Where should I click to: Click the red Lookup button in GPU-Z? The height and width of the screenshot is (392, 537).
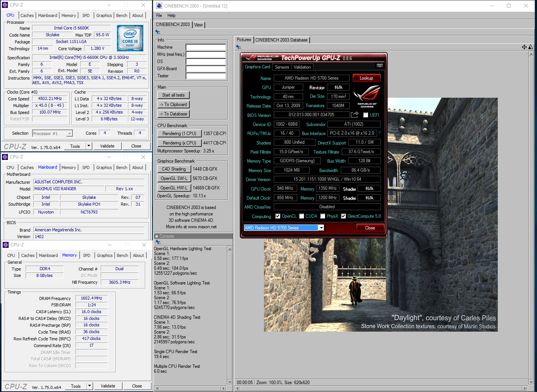pyautogui.click(x=367, y=78)
